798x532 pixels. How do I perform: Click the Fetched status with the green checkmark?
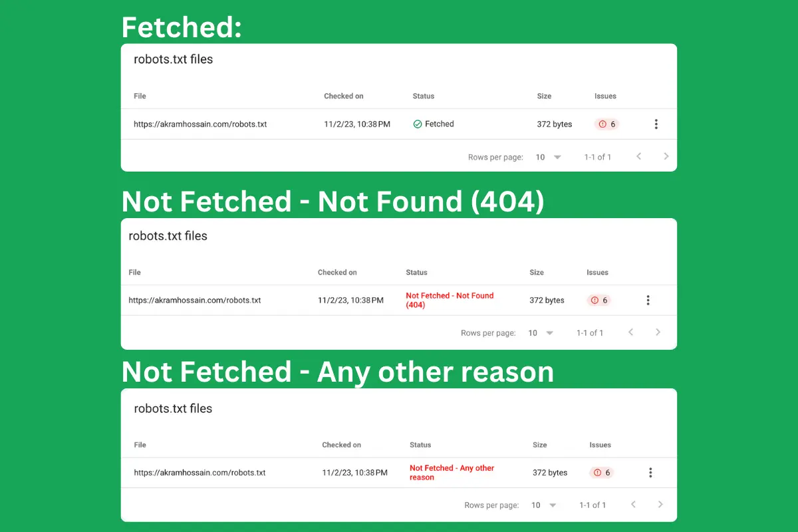434,124
